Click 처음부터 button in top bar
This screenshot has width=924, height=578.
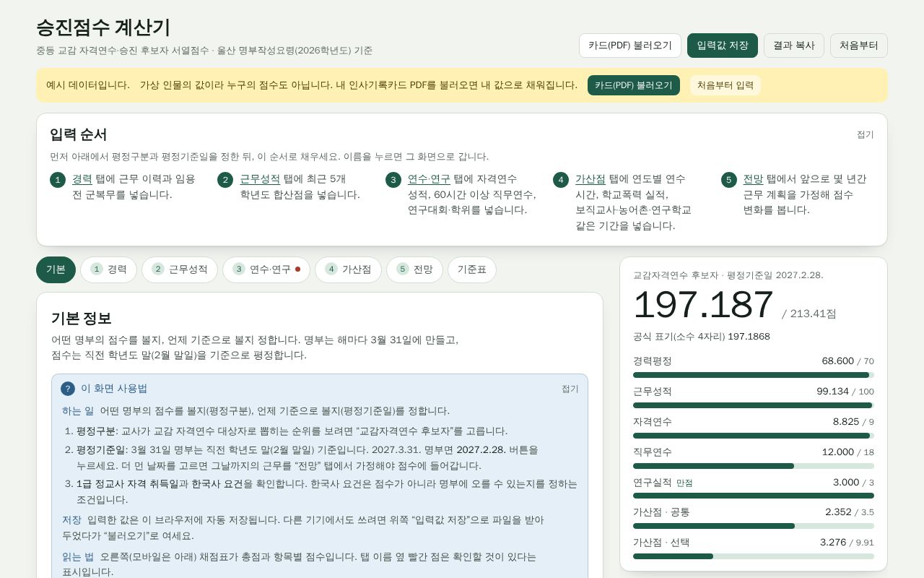coord(859,46)
